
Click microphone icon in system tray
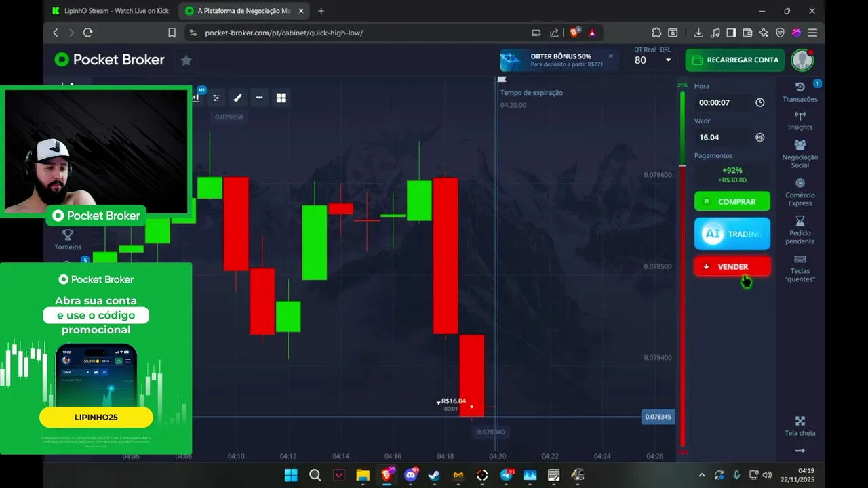(736, 475)
